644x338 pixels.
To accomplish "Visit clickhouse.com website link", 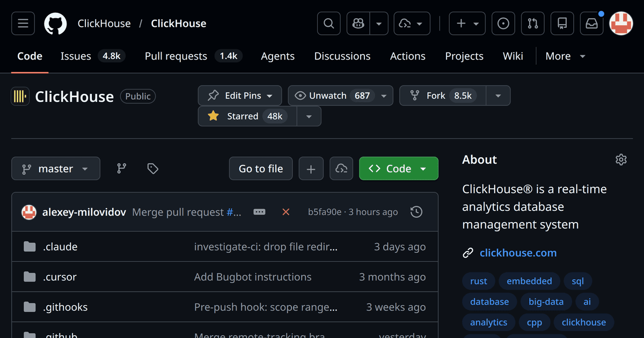I will [518, 253].
